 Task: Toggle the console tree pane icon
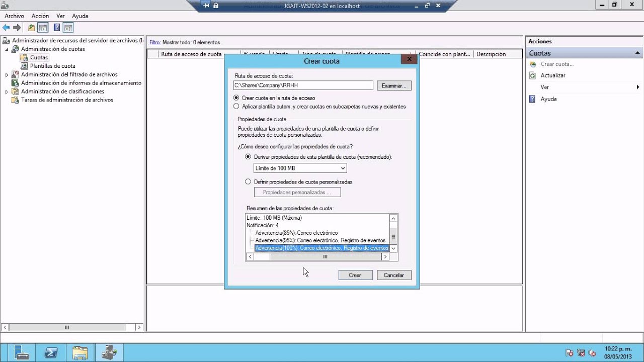click(x=43, y=28)
